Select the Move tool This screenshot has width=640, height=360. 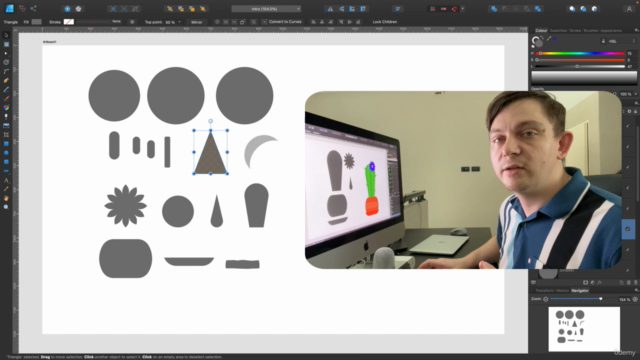(x=6, y=35)
